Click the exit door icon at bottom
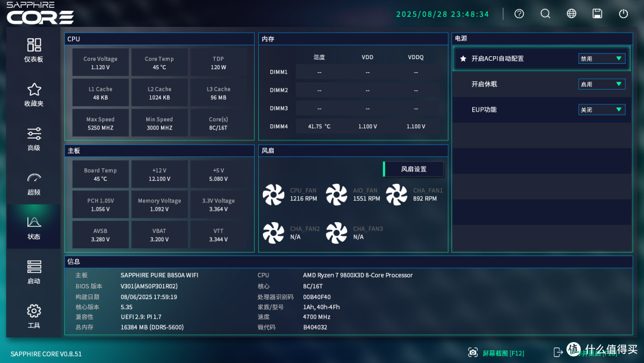Image resolution: width=644 pixels, height=363 pixels. [558, 352]
